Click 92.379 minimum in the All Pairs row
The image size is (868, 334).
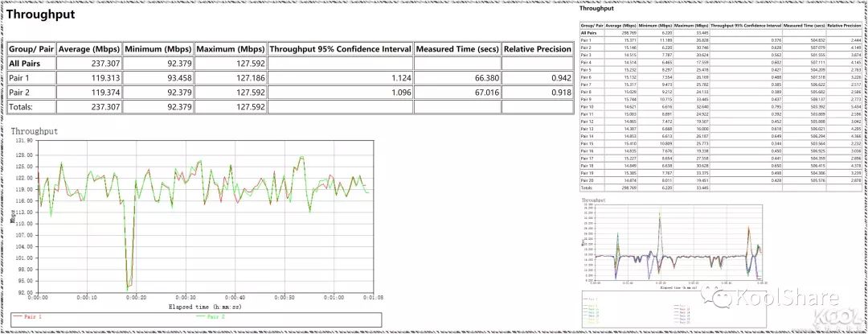(178, 64)
